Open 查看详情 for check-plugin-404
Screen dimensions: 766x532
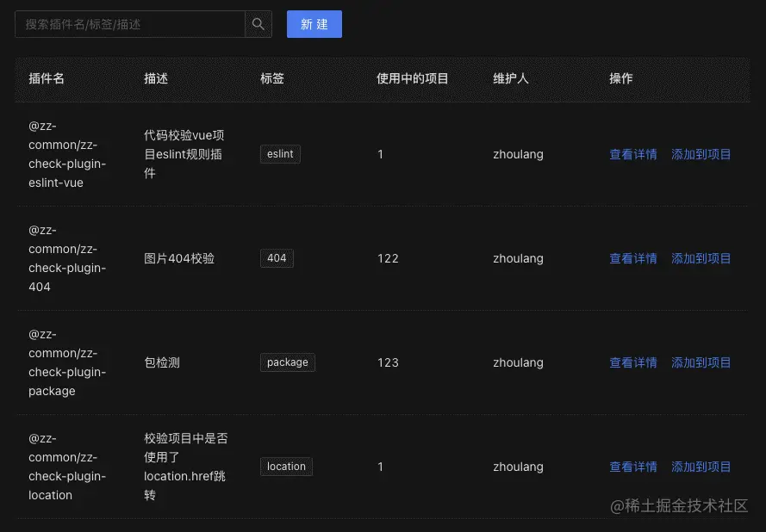click(633, 258)
